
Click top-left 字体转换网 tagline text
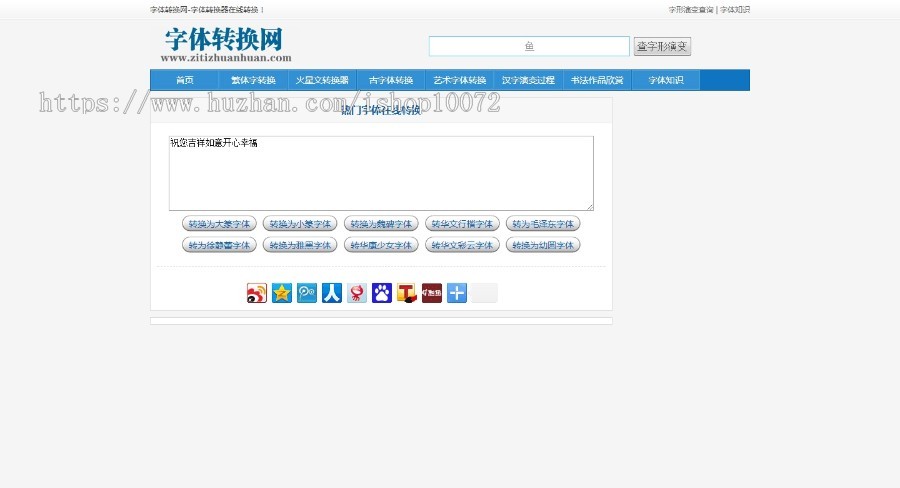tap(207, 10)
